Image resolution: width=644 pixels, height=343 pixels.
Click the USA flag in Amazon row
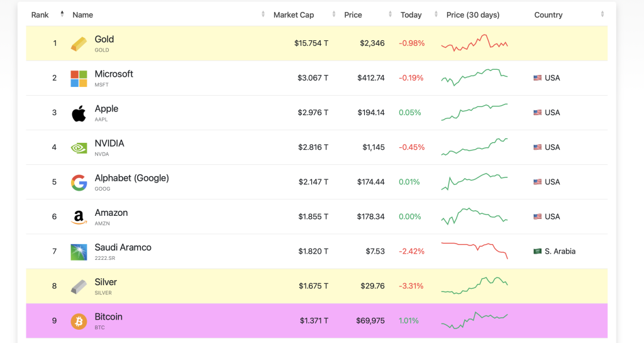pos(537,216)
